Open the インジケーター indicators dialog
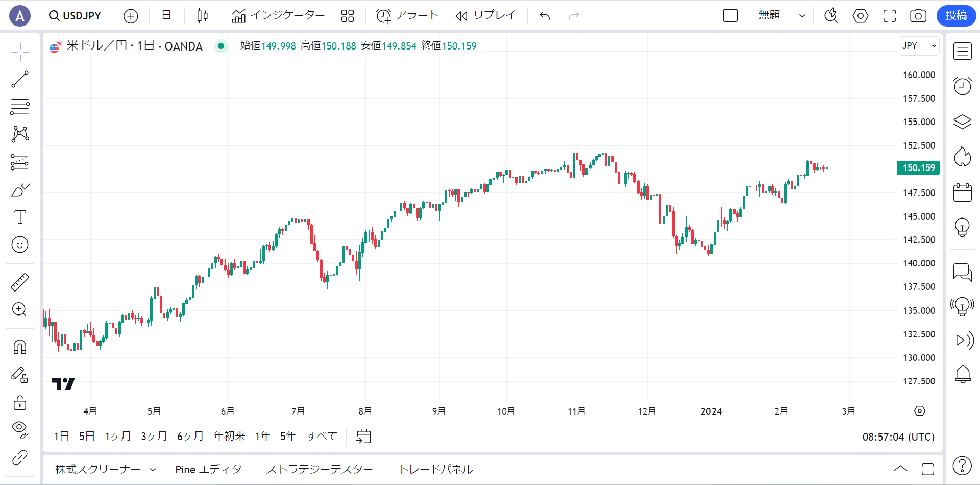980x485 pixels. 278,16
